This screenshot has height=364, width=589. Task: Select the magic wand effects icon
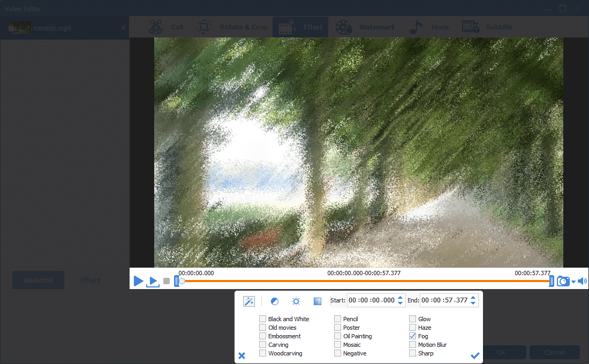248,301
